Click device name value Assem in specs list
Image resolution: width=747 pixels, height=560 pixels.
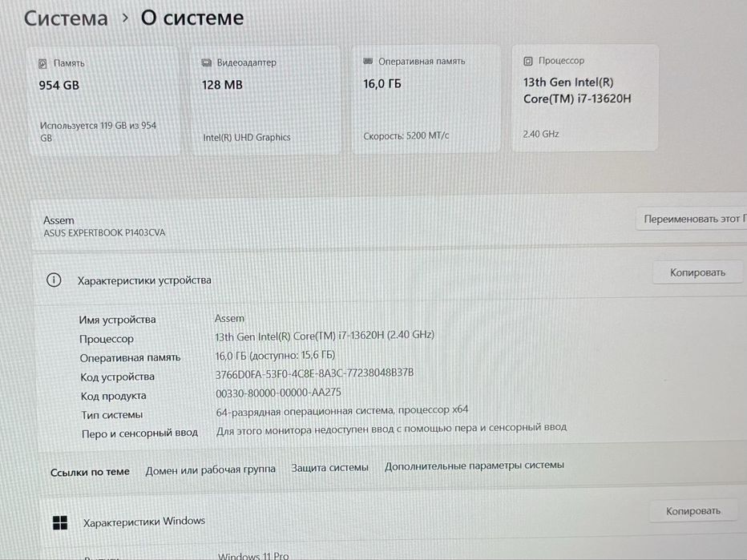pyautogui.click(x=229, y=318)
